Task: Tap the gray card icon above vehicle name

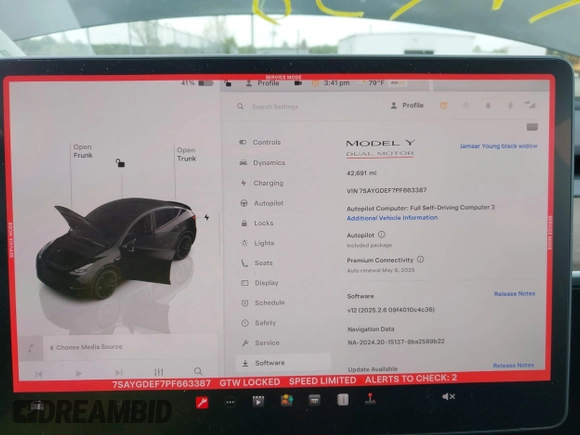Action: click(532, 127)
